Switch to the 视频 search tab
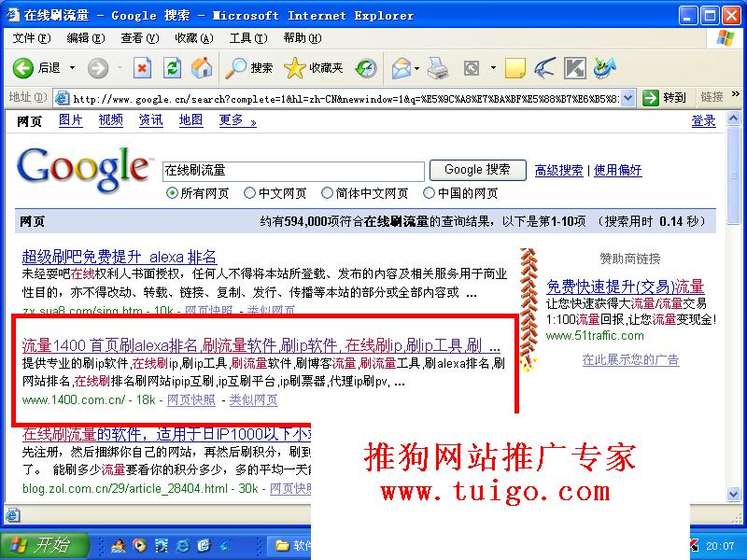 pyautogui.click(x=110, y=120)
